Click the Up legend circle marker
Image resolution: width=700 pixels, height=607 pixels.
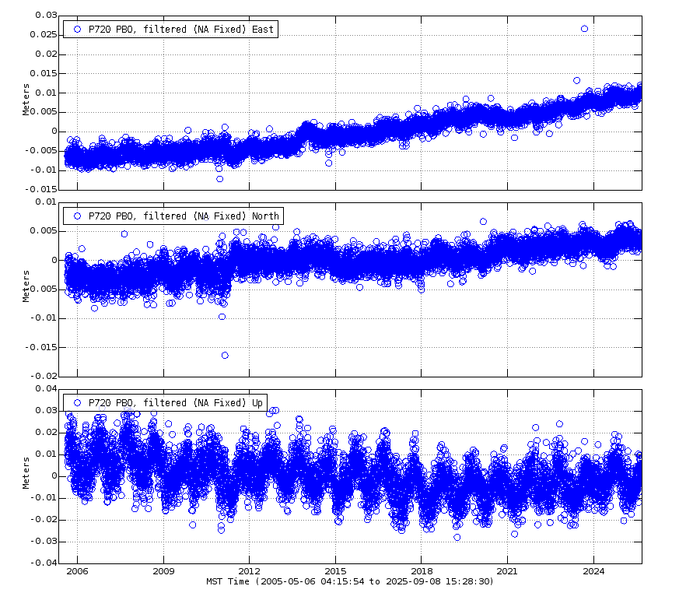77,402
